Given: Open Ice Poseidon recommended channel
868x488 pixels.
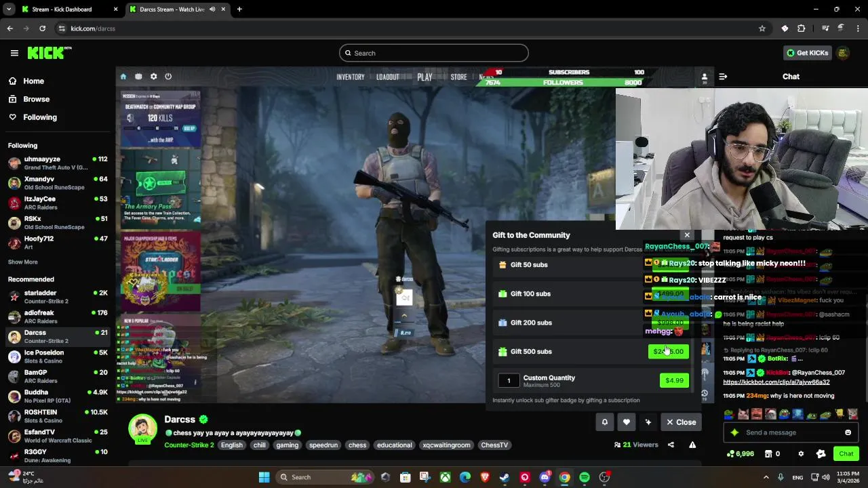Looking at the screenshot, I should (x=58, y=357).
